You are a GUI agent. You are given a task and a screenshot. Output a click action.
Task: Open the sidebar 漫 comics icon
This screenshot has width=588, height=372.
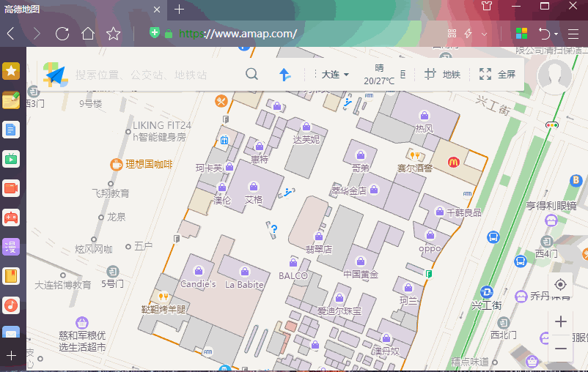coord(11,247)
